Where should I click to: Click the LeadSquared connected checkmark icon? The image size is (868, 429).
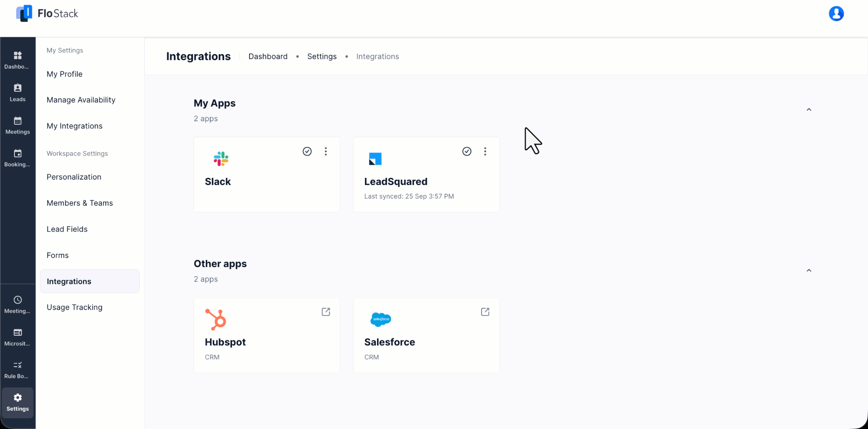click(467, 151)
